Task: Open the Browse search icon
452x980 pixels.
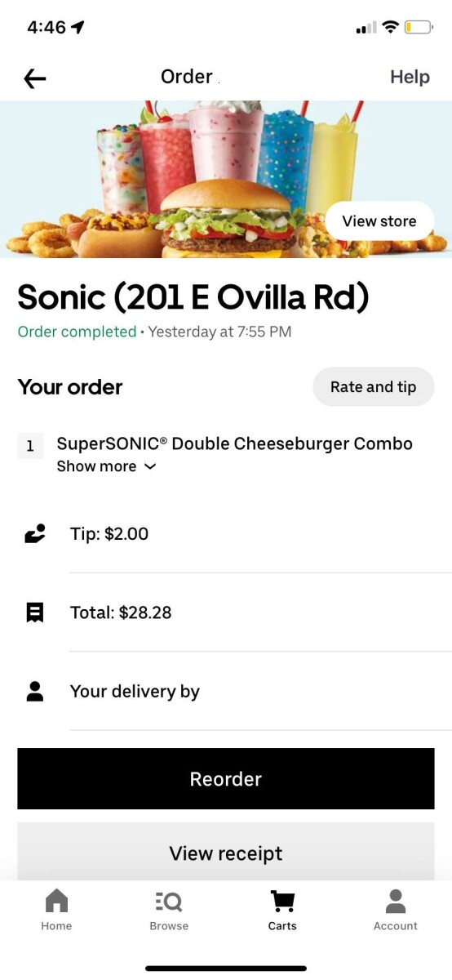Action: pyautogui.click(x=169, y=901)
